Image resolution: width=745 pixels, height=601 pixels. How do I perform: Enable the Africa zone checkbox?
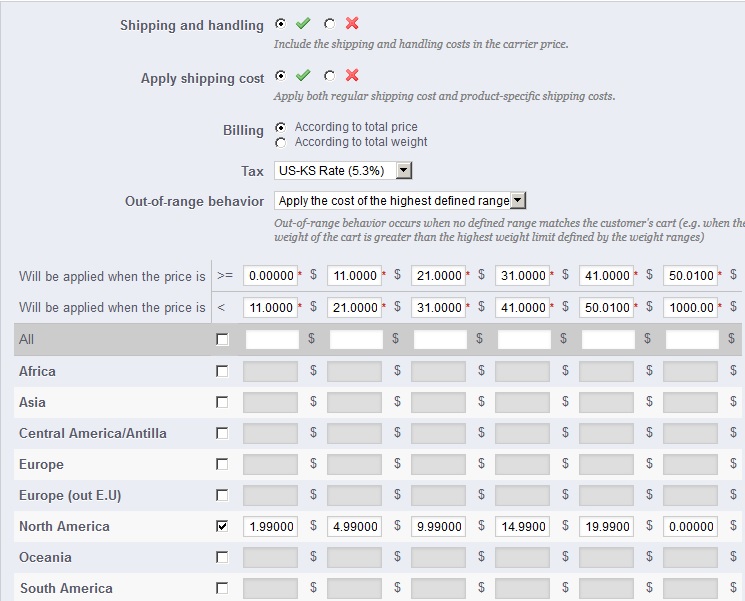tap(222, 371)
